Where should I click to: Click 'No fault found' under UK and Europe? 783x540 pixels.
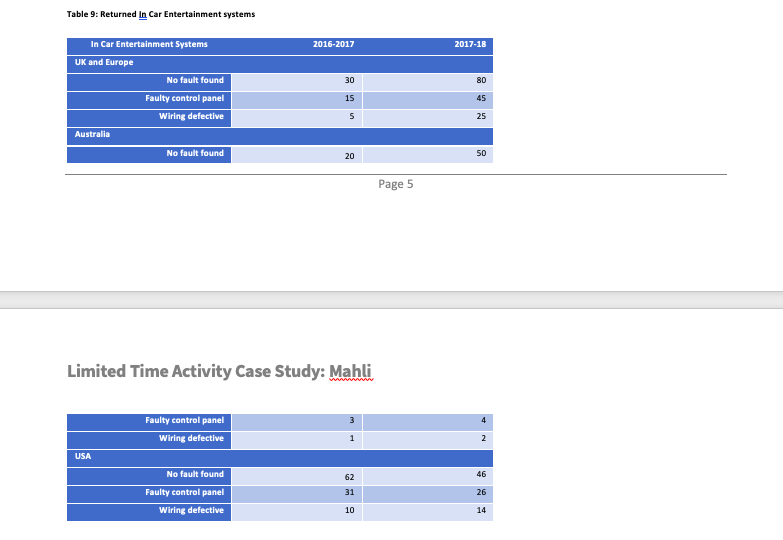pyautogui.click(x=195, y=80)
